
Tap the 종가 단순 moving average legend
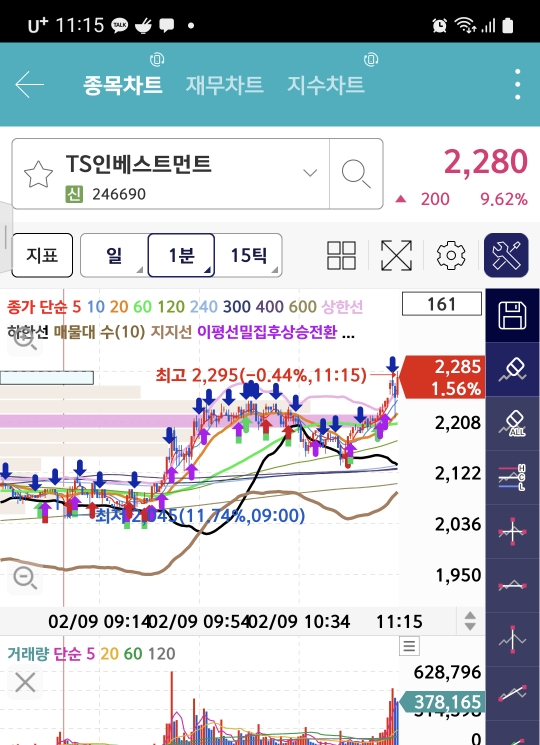pos(38,307)
